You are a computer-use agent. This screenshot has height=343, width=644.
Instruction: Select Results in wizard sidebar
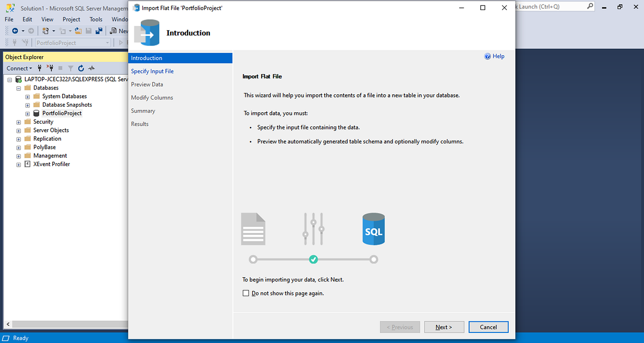coord(140,124)
